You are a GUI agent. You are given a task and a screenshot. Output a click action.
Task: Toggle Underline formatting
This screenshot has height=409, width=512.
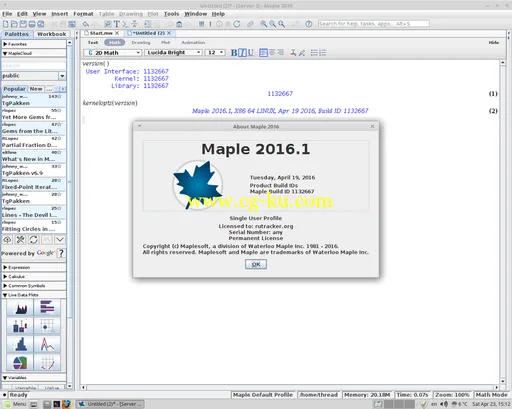pos(251,53)
